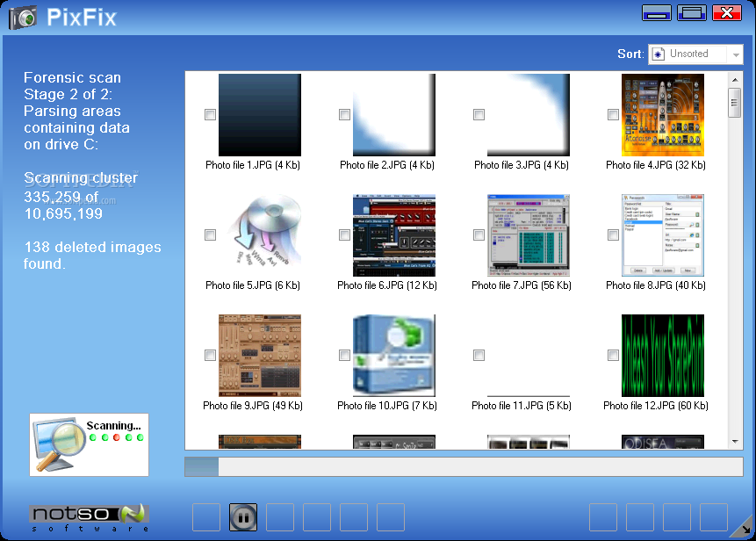This screenshot has height=541, width=756.
Task: Click the Scanning magnifier status icon
Action: pyautogui.click(x=59, y=444)
